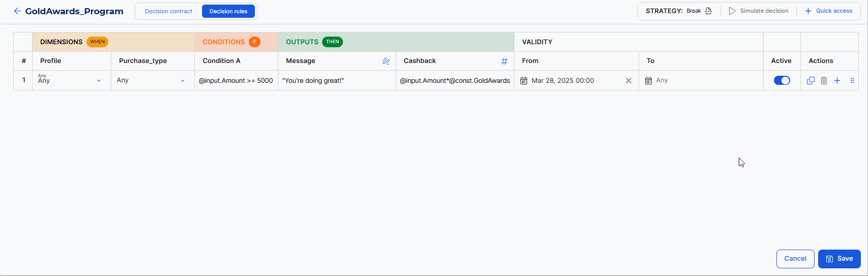868x276 pixels.
Task: Click the Strategy Break edit icon
Action: (708, 11)
